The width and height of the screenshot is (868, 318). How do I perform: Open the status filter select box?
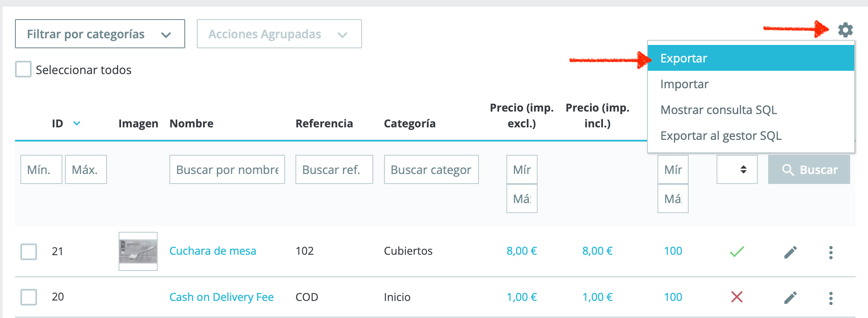click(737, 169)
